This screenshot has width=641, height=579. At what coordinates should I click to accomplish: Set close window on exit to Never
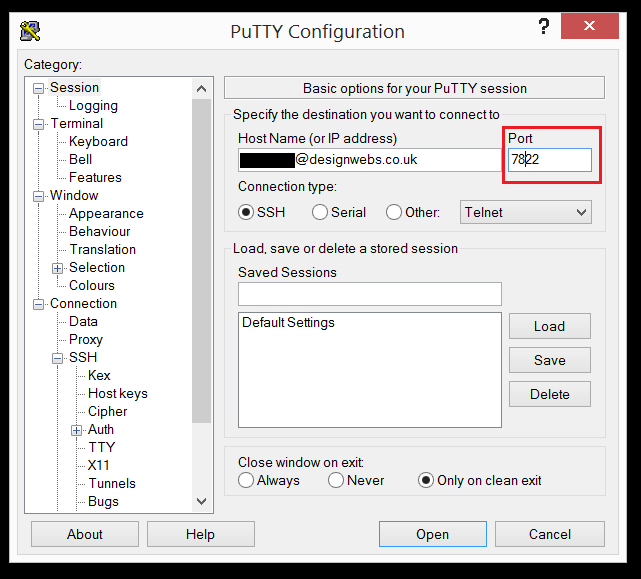click(x=335, y=480)
